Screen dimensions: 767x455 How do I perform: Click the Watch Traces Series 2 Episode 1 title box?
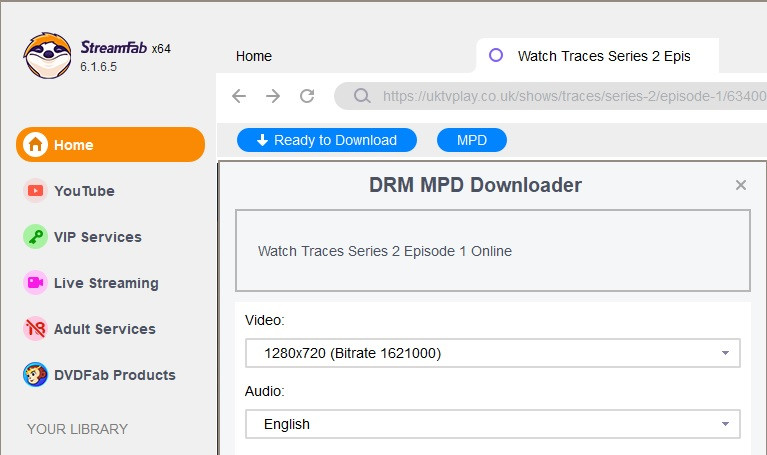493,250
